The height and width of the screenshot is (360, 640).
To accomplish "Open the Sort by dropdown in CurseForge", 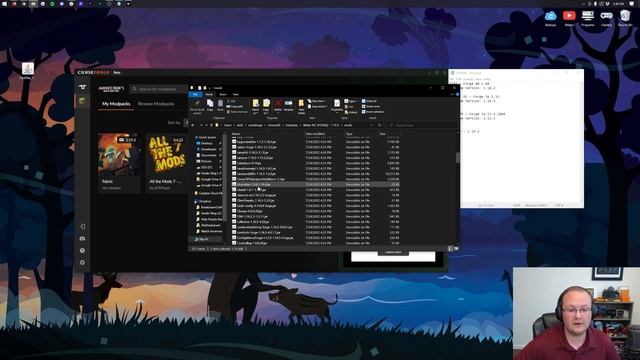I will point(186,122).
